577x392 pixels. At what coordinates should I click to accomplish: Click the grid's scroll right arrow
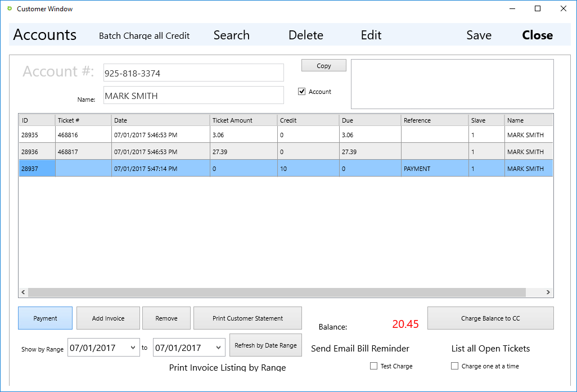point(548,292)
